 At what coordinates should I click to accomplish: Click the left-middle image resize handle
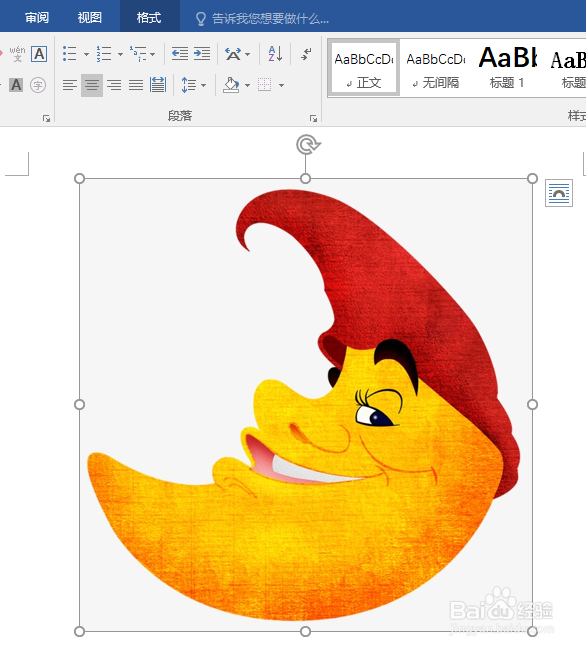pos(79,404)
